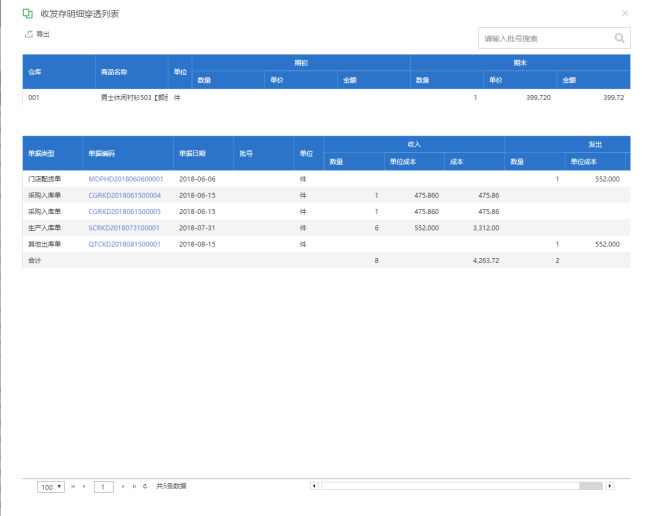Click warehouse cell 001
649x516 pixels.
click(59, 98)
